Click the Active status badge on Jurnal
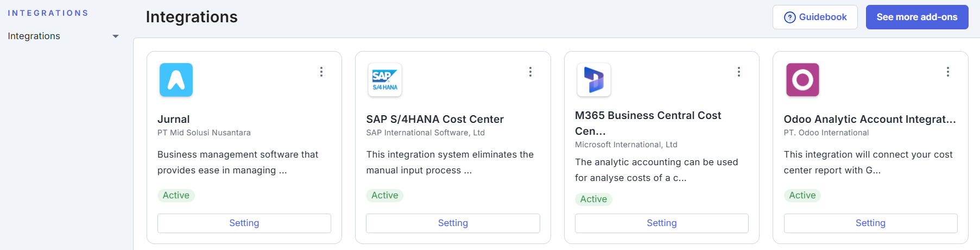Image resolution: width=980 pixels, height=250 pixels. tap(176, 196)
